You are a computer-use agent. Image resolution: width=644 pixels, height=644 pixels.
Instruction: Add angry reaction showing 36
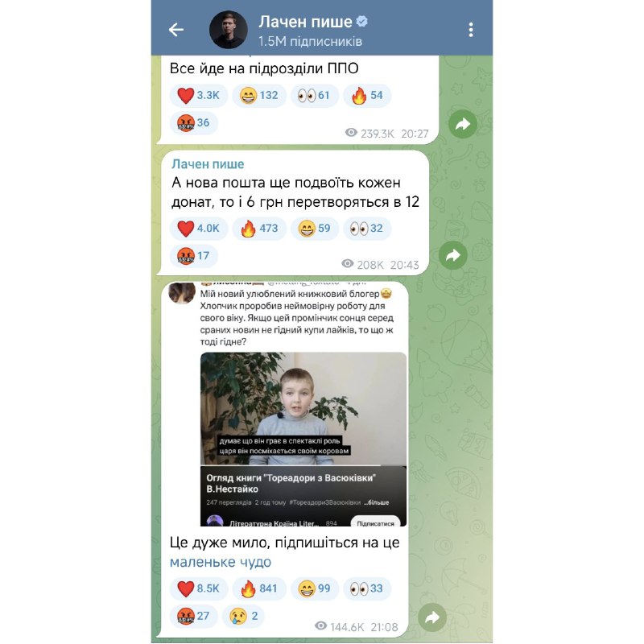[193, 123]
